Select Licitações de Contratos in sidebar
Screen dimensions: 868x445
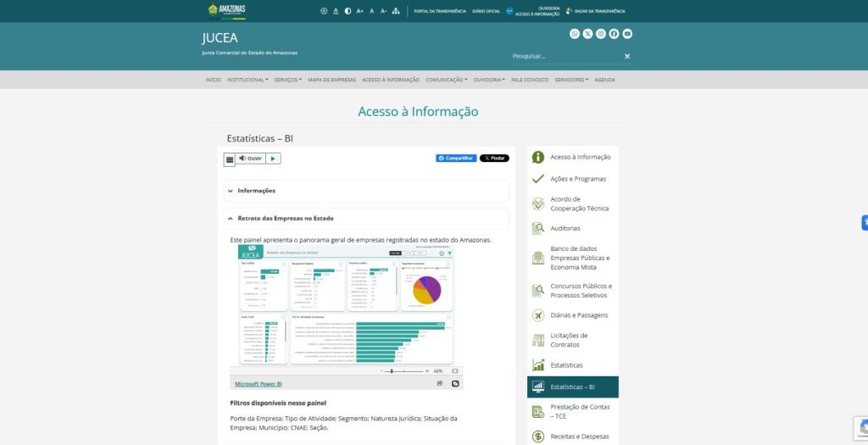click(x=569, y=340)
